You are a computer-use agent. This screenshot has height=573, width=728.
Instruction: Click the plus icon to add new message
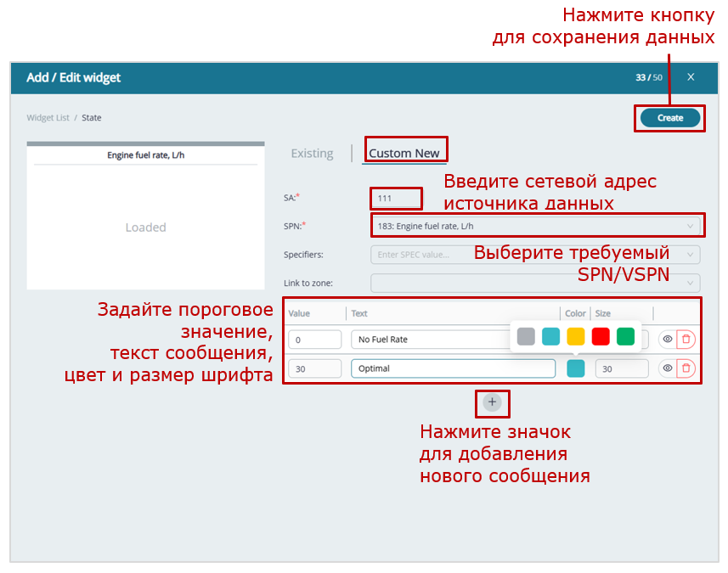(x=492, y=402)
